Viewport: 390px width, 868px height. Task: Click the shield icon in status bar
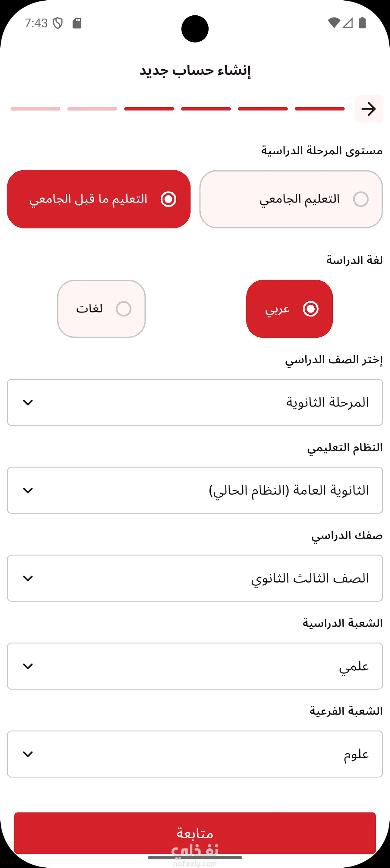(58, 23)
